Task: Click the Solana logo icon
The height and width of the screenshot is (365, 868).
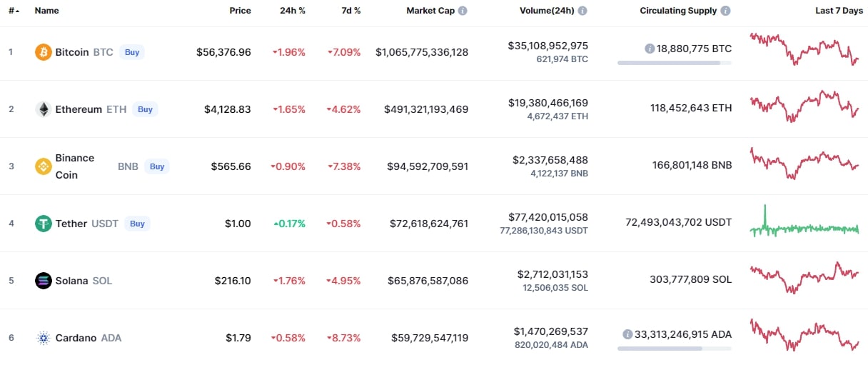Action: pos(44,281)
